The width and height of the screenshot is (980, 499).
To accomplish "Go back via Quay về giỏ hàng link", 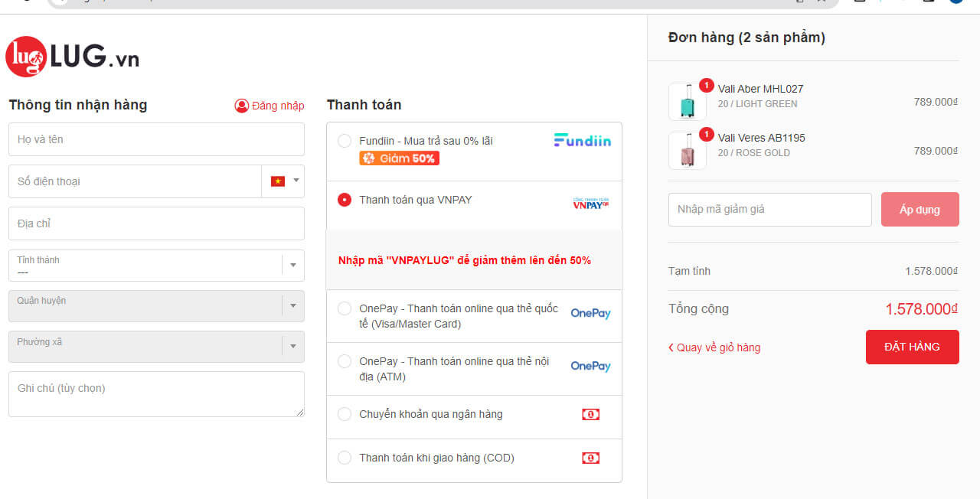I will tap(714, 347).
